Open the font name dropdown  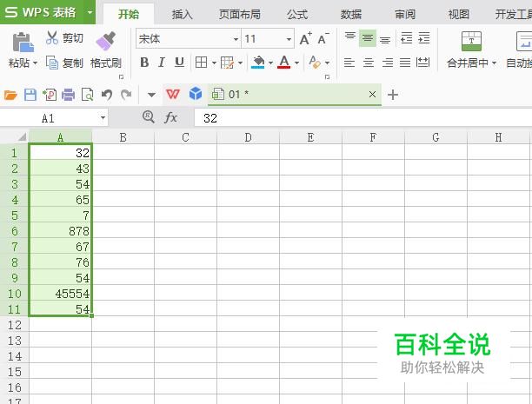236,39
